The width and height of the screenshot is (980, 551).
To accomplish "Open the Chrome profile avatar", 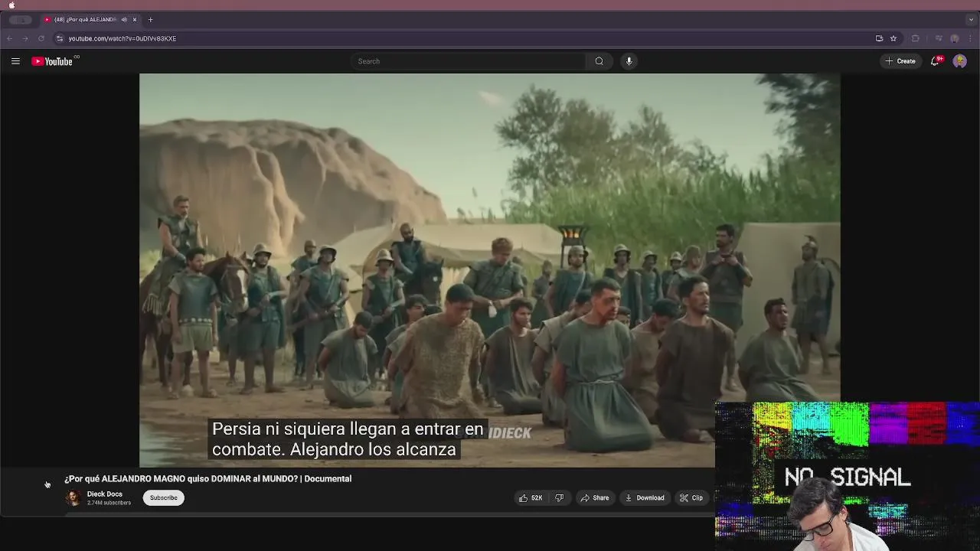I will pyautogui.click(x=955, y=38).
